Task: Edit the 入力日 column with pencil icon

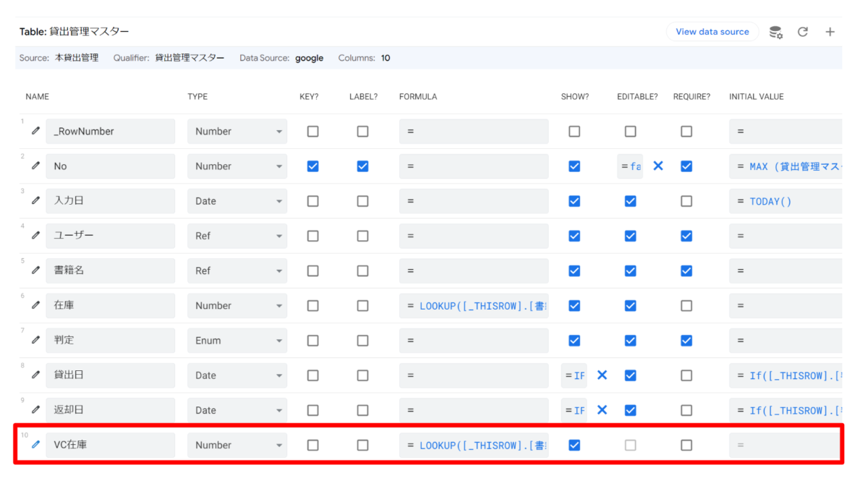Action: [34, 201]
